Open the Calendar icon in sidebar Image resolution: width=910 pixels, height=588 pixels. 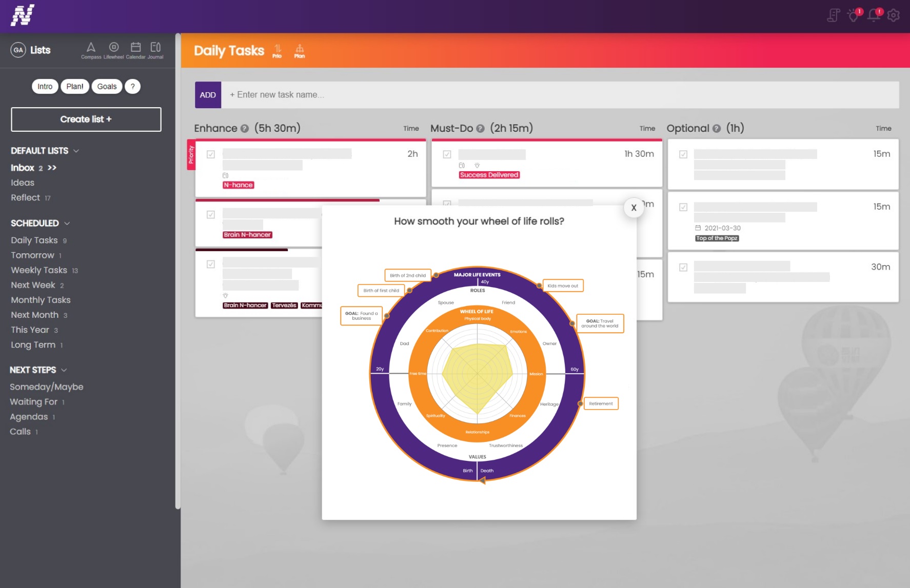click(x=135, y=50)
